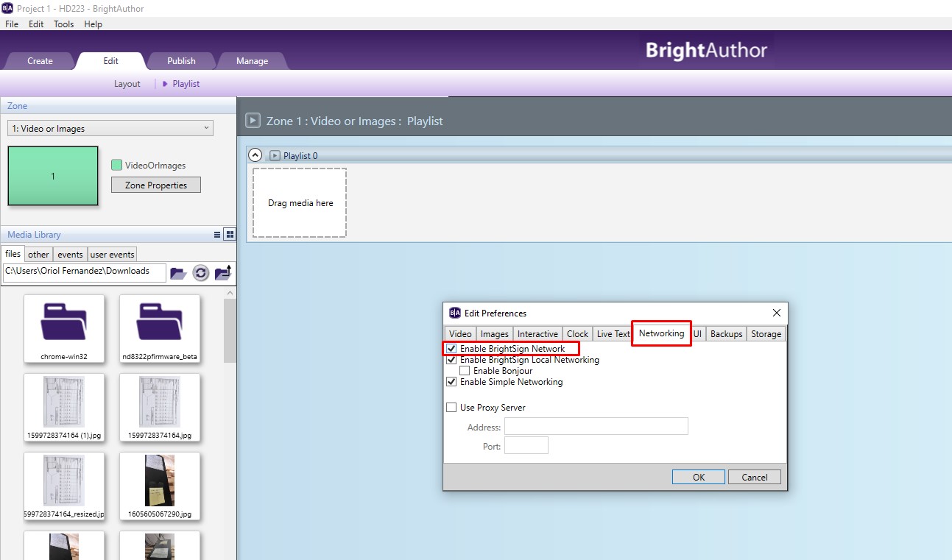This screenshot has width=952, height=560.
Task: Select thumbnail 1605605067290.jpg
Action: point(160,486)
